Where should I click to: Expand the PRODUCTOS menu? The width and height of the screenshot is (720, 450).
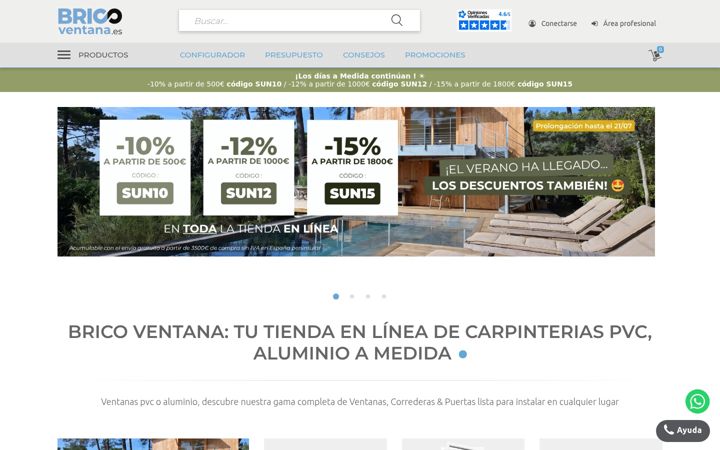click(x=103, y=55)
